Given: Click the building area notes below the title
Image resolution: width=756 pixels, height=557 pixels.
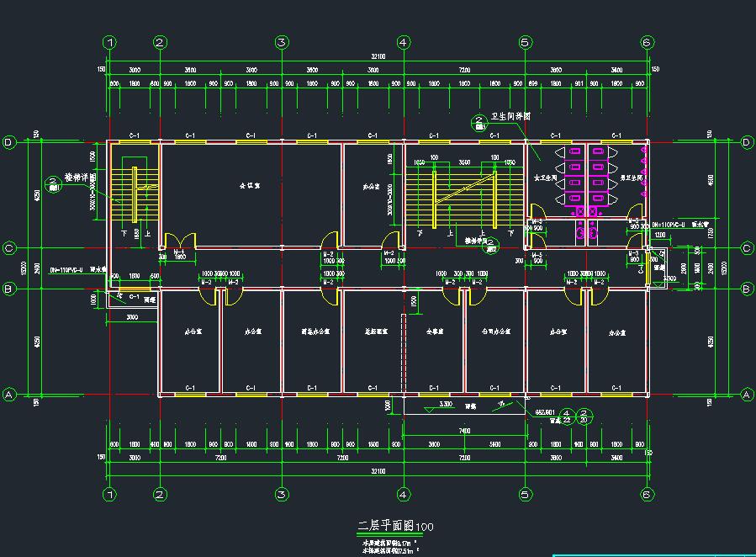Looking at the screenshot, I should (x=390, y=546).
